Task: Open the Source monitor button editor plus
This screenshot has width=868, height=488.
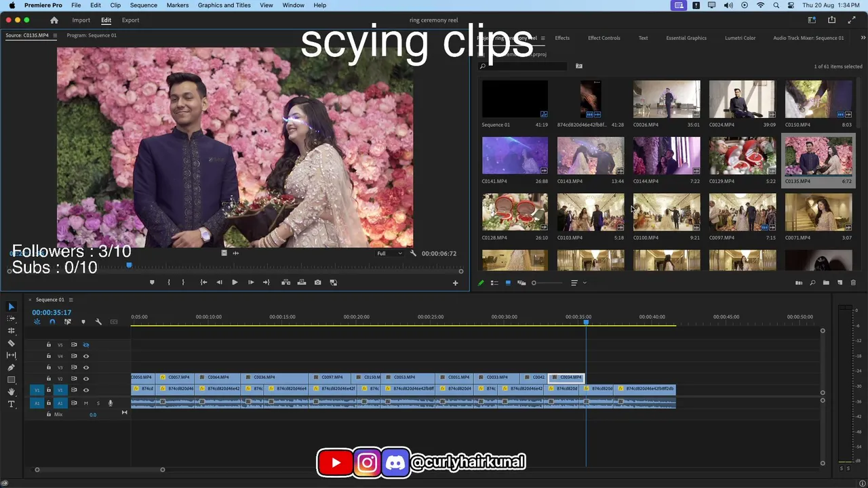Action: tap(455, 283)
